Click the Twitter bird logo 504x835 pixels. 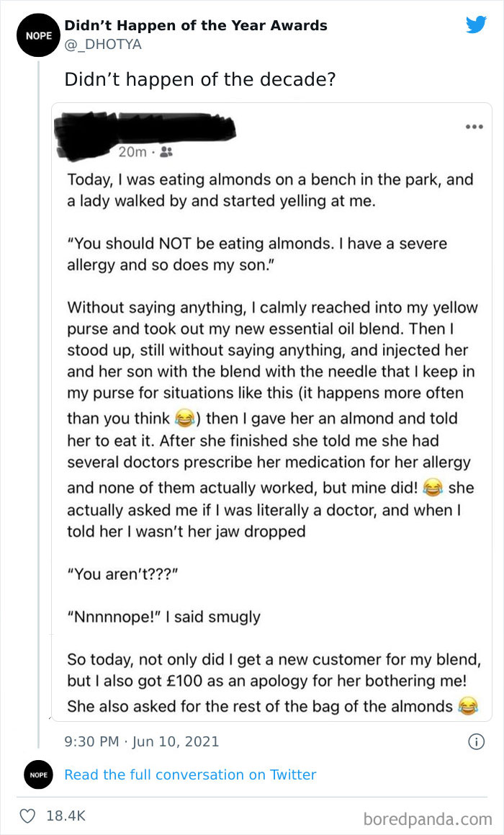click(476, 25)
